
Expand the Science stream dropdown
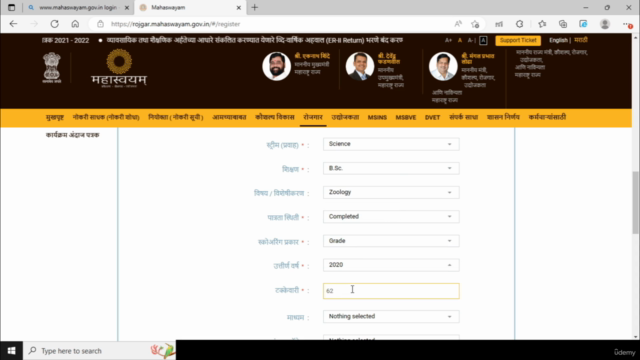(x=391, y=144)
